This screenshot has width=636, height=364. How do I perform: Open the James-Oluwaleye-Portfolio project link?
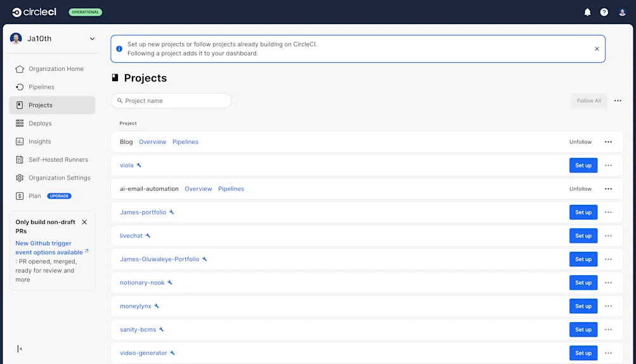(x=159, y=259)
